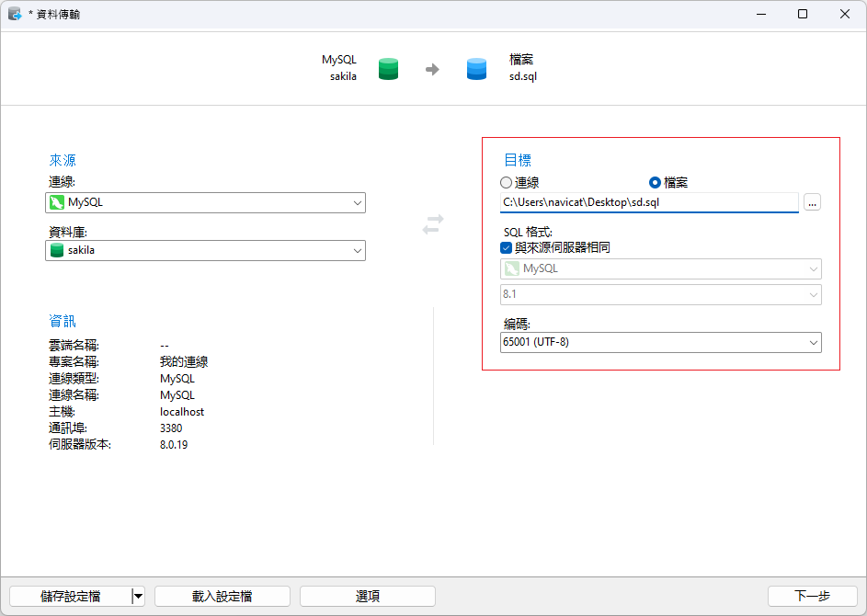Click the 目標 section heading

tap(518, 160)
